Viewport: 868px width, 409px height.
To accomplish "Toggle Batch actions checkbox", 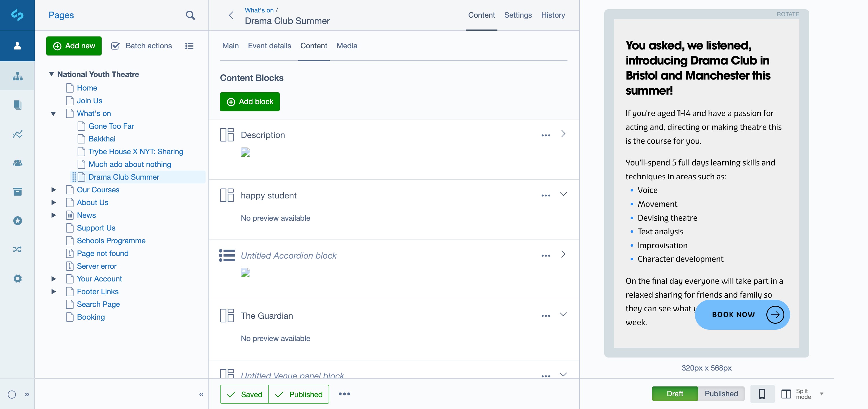I will 116,46.
